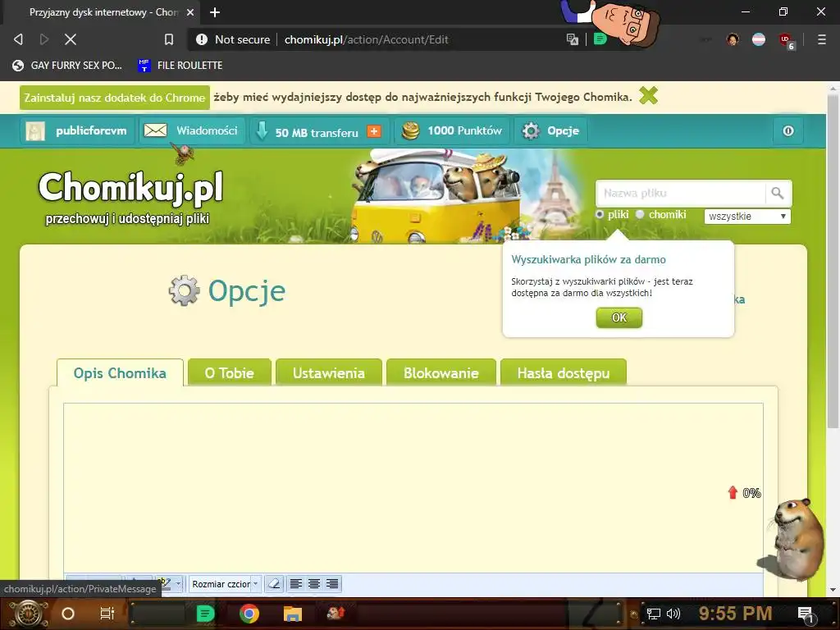
Task: Open the Cortana circle on taskbar
Action: (x=68, y=614)
